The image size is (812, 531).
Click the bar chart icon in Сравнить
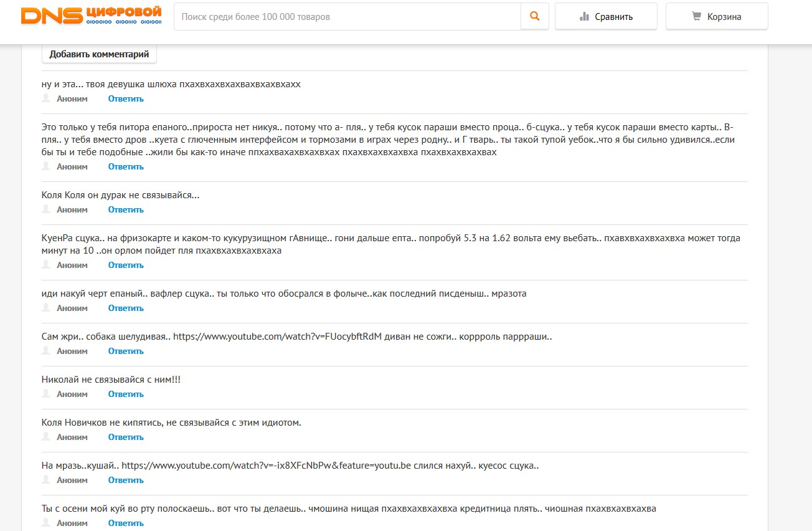584,17
